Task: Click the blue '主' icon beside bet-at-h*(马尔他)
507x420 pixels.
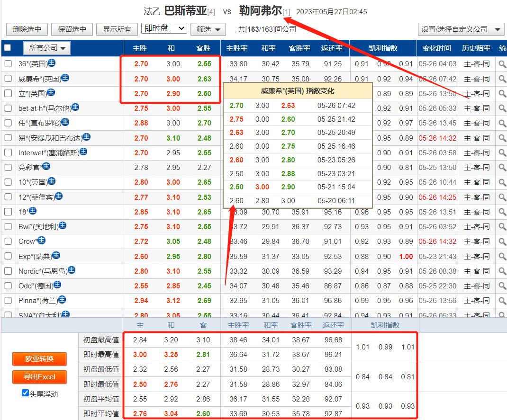Action: (75, 107)
